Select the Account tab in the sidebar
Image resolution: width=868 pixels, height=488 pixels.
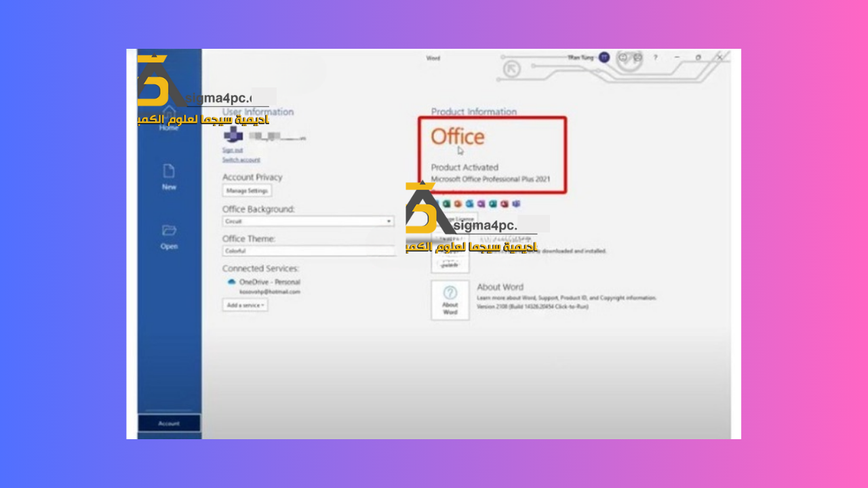[169, 423]
